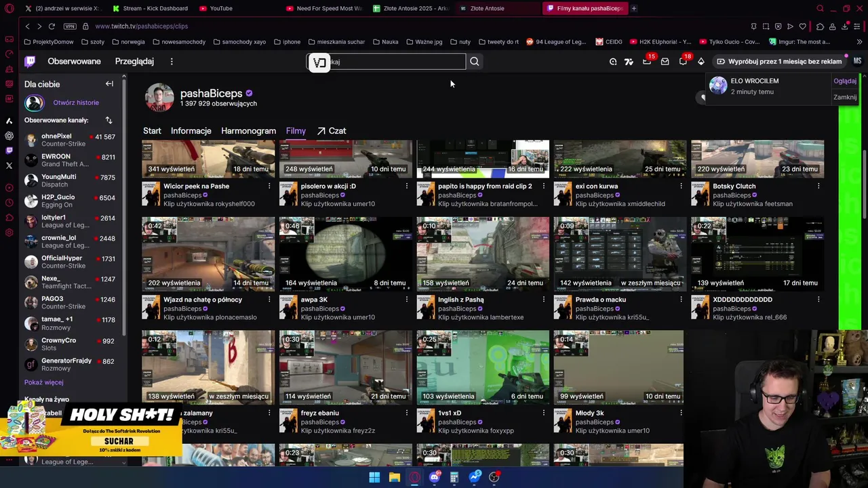
Task: Open the Bits diamond icon
Action: pyautogui.click(x=701, y=62)
